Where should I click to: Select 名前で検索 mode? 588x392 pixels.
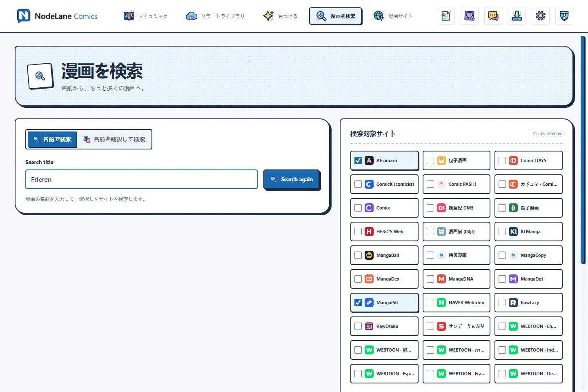pos(52,139)
